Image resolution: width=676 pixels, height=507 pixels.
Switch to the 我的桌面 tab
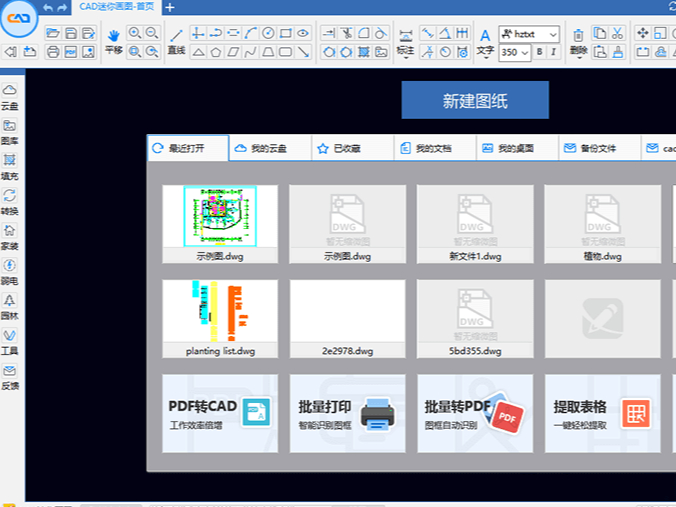click(517, 148)
